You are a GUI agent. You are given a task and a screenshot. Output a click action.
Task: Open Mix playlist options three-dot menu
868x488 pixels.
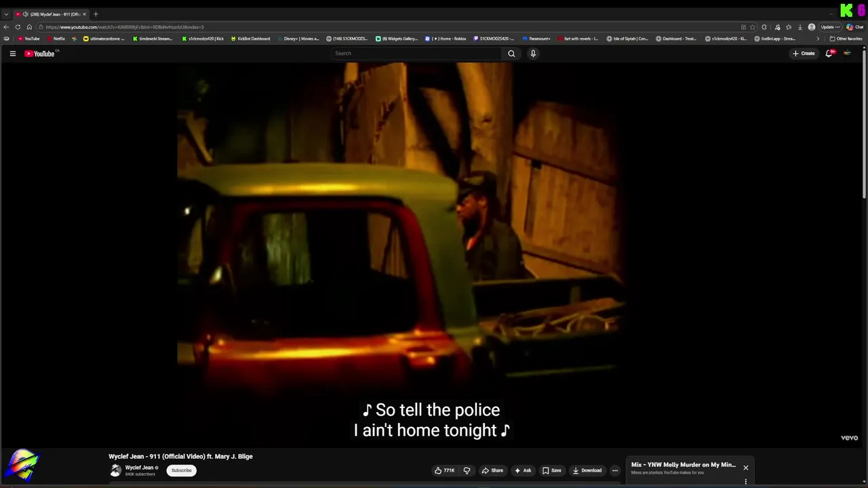click(x=746, y=482)
